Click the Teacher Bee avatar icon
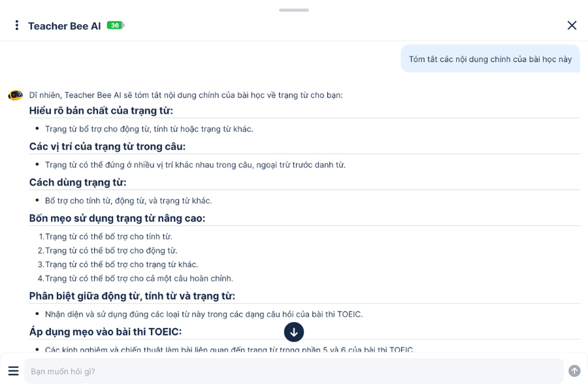This screenshot has width=588, height=392. point(16,95)
